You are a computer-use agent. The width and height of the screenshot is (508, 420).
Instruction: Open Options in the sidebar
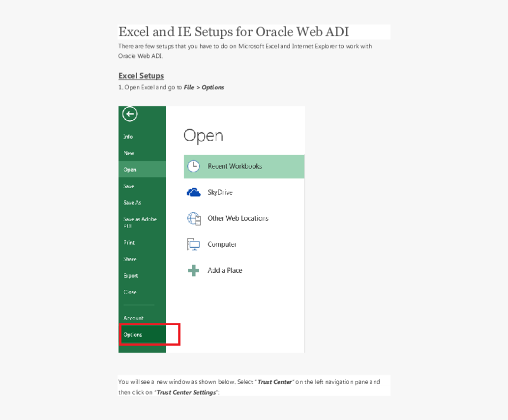pyautogui.click(x=142, y=334)
